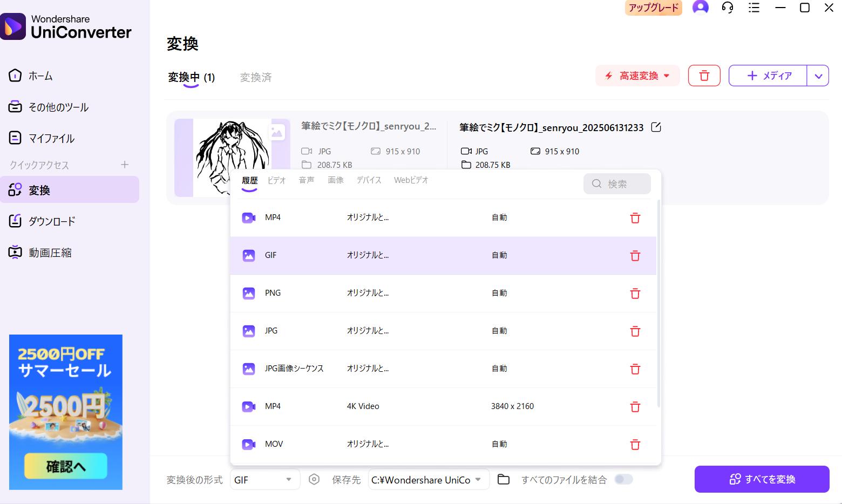Choose the JPG画像シーケンス format row
This screenshot has width=842, height=504.
[x=443, y=369]
